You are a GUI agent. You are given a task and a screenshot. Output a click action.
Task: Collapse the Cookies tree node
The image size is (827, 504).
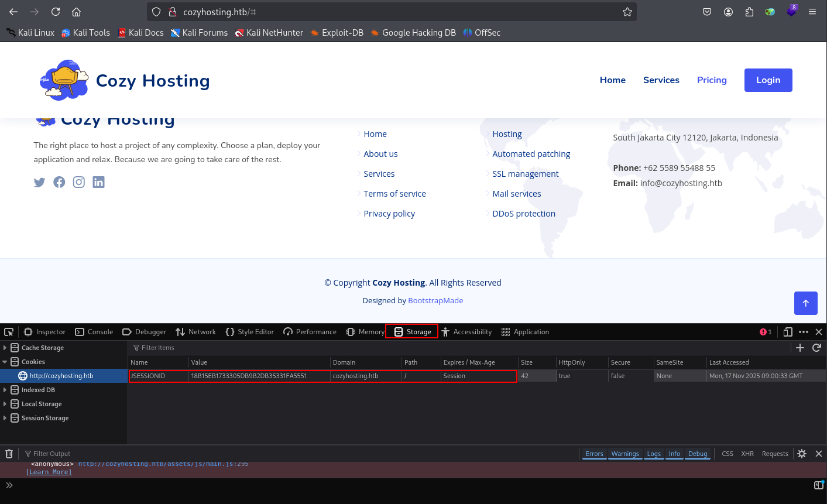coord(5,362)
